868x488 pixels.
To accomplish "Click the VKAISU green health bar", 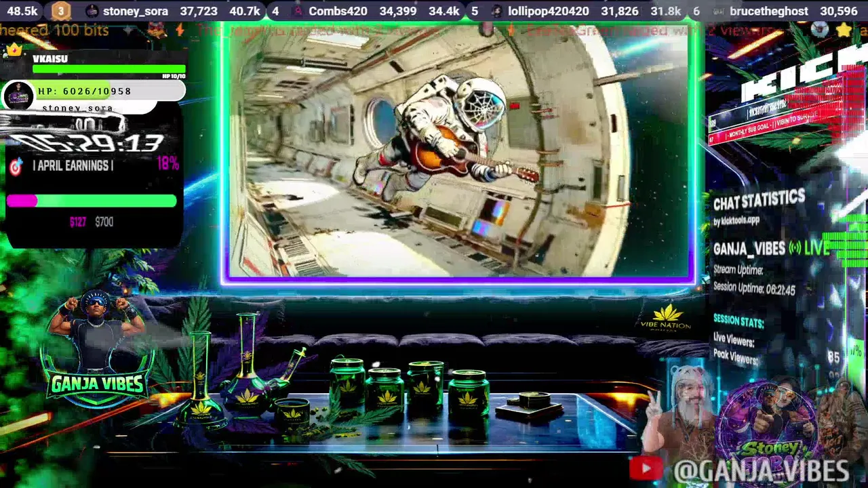I will tap(108, 68).
